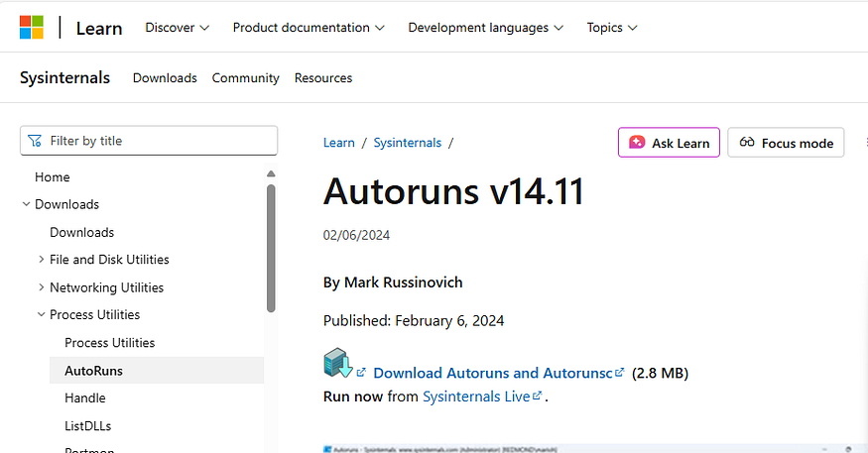Image resolution: width=868 pixels, height=453 pixels.
Task: Click the Ask Learn sparkle icon
Action: (x=637, y=143)
